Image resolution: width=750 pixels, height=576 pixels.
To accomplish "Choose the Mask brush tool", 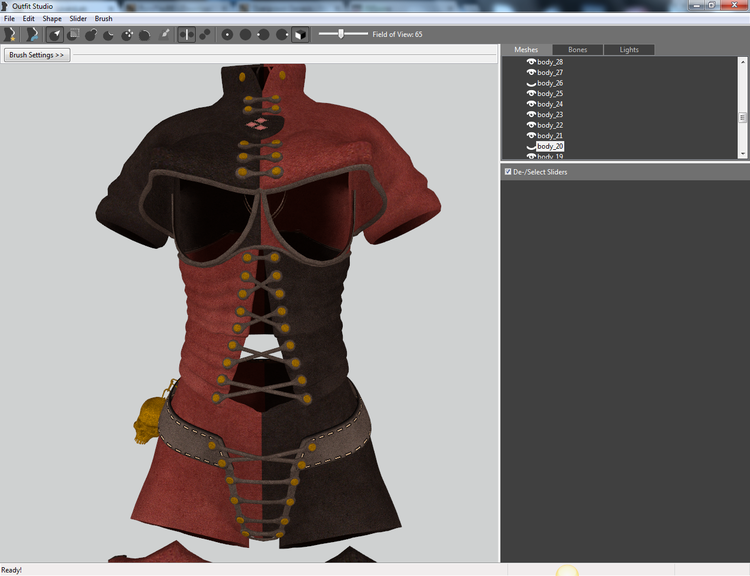I will (73, 34).
